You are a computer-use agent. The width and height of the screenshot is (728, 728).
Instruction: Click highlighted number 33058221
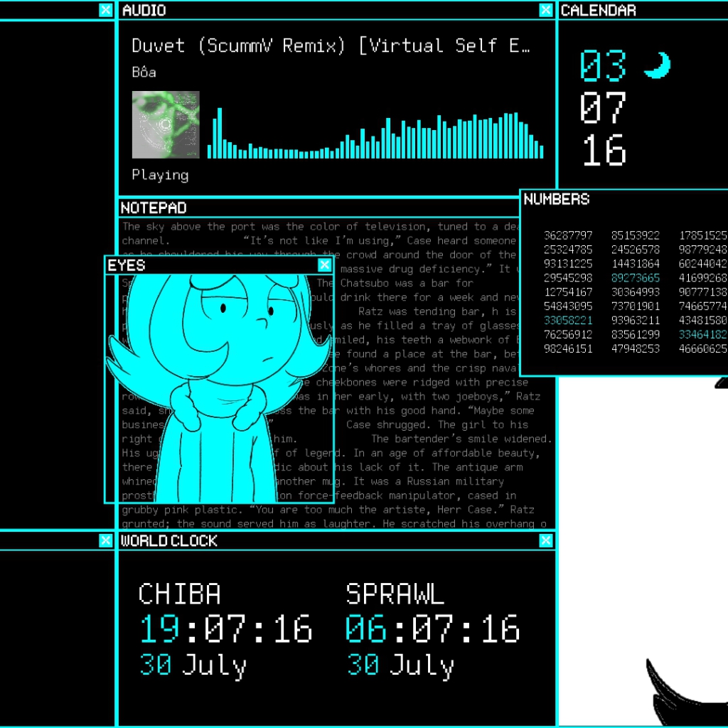[x=568, y=321]
